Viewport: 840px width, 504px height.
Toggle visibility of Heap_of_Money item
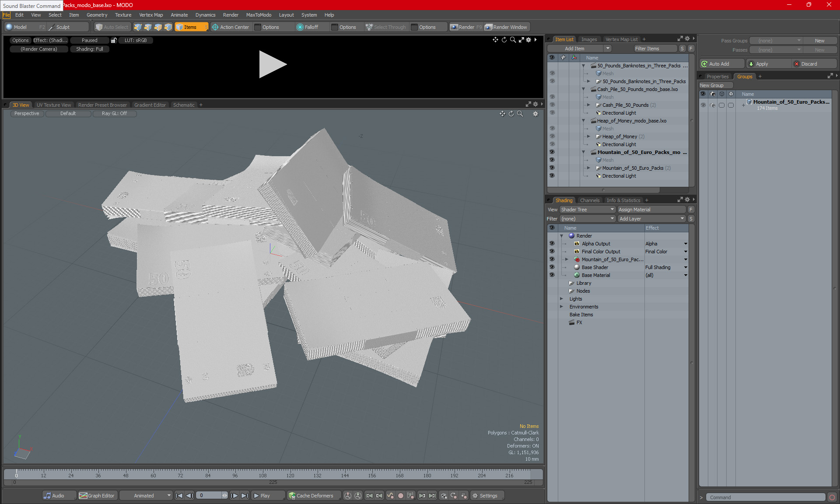tap(552, 136)
